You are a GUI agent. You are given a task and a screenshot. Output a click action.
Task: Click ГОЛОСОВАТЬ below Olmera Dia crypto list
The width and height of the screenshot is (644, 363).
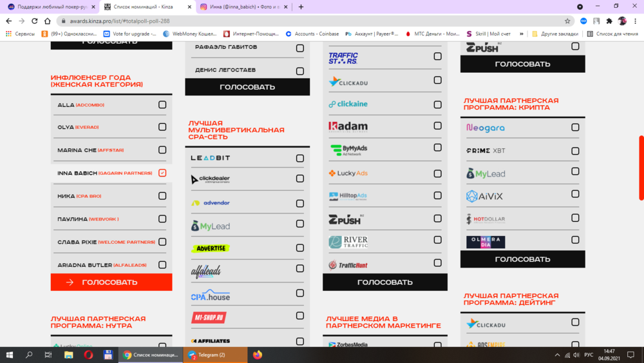(522, 259)
